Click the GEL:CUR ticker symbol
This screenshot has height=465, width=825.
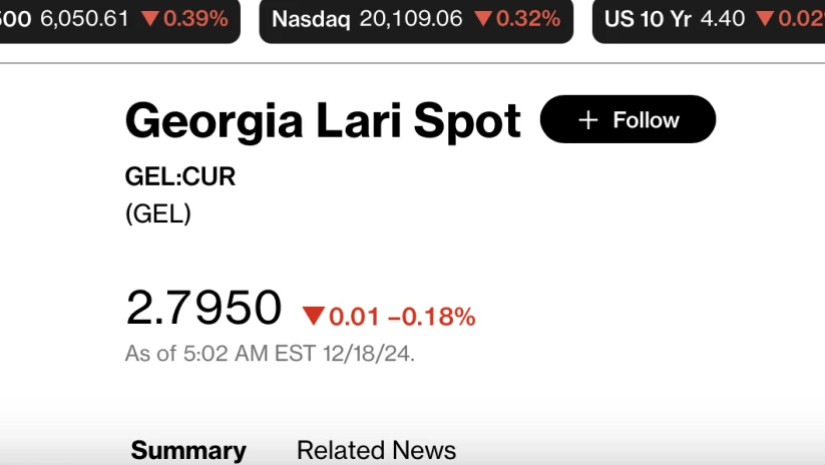[x=180, y=177]
